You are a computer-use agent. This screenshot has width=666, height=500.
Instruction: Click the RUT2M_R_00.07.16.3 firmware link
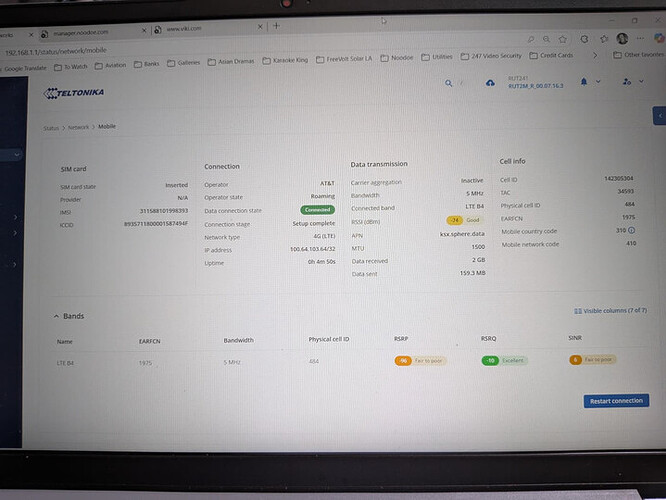[x=537, y=87]
